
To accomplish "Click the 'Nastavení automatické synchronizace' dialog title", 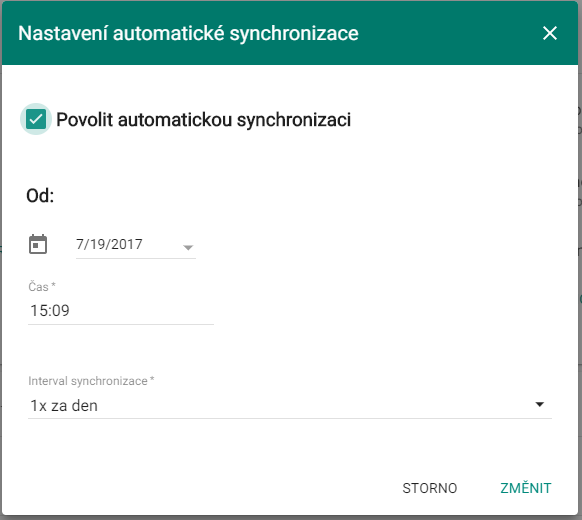I will tap(188, 33).
